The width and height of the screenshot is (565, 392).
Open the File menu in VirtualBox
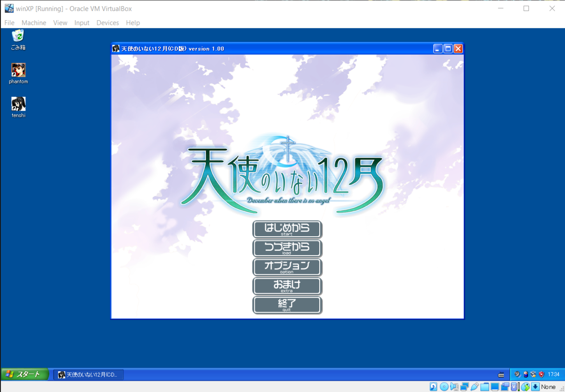9,23
